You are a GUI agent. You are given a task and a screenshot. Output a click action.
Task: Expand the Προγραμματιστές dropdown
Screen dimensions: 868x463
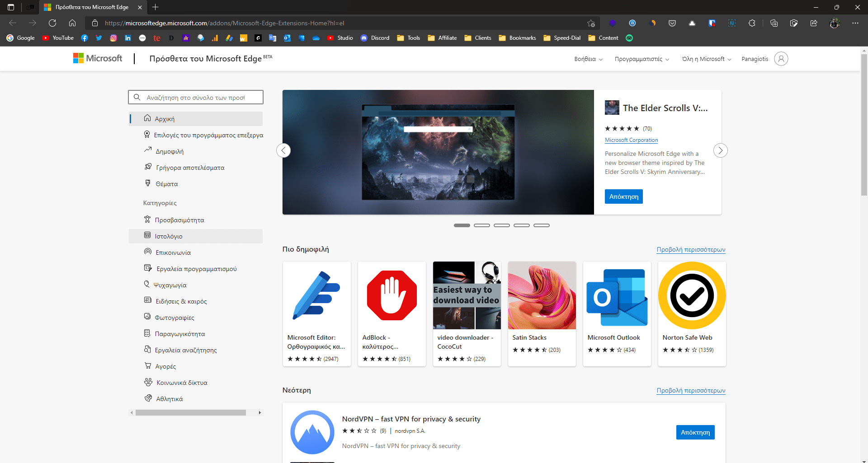(642, 59)
